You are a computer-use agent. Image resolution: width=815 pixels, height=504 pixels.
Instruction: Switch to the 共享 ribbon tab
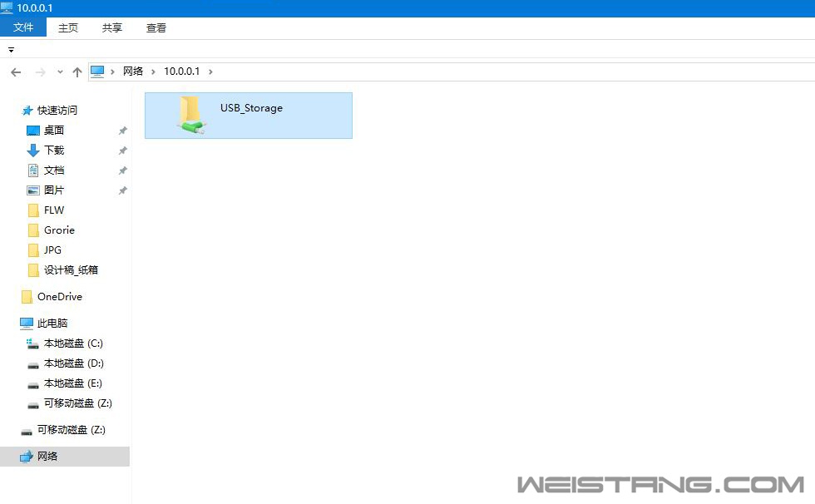coord(112,27)
